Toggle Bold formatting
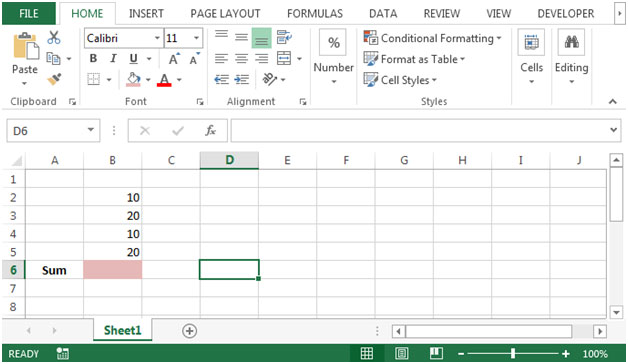 (93, 58)
